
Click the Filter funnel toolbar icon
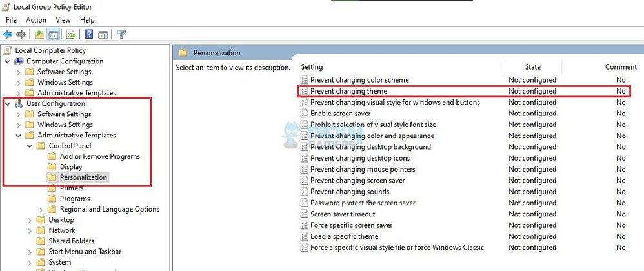point(121,35)
